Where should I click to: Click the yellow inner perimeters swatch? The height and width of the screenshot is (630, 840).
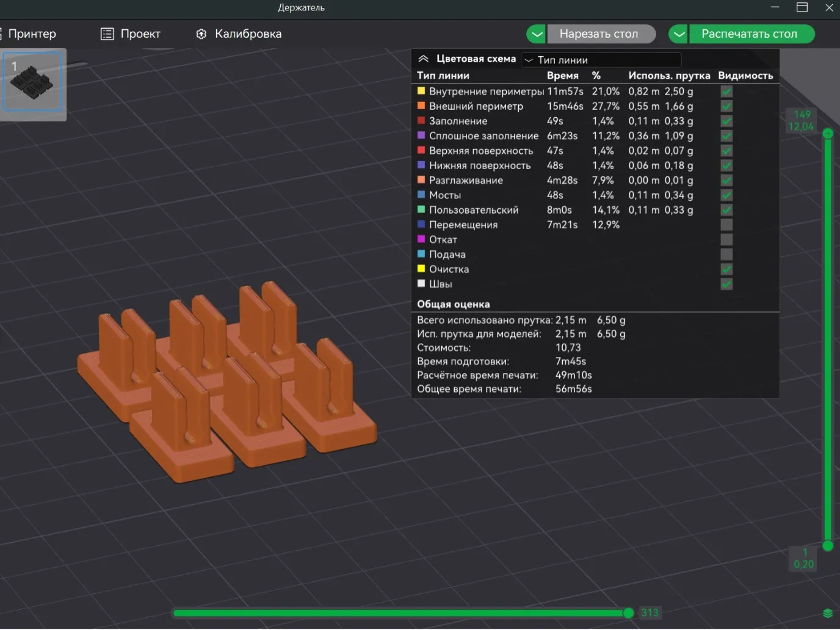coord(421,91)
